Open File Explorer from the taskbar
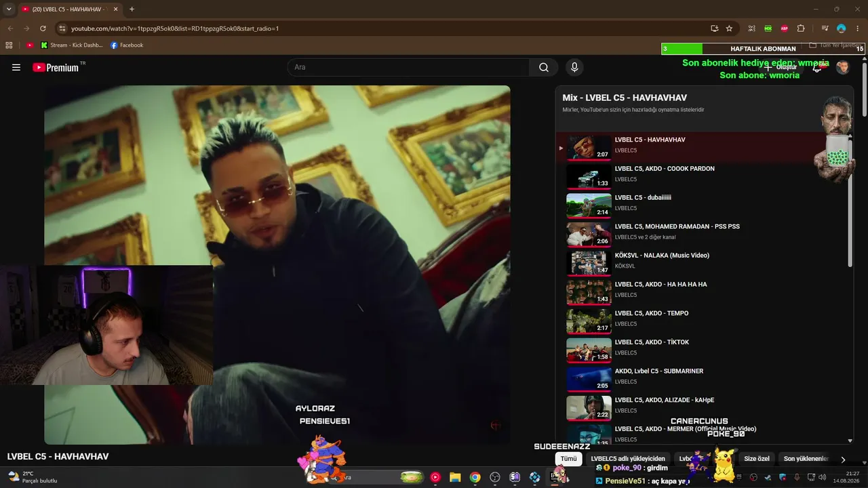 [x=455, y=477]
